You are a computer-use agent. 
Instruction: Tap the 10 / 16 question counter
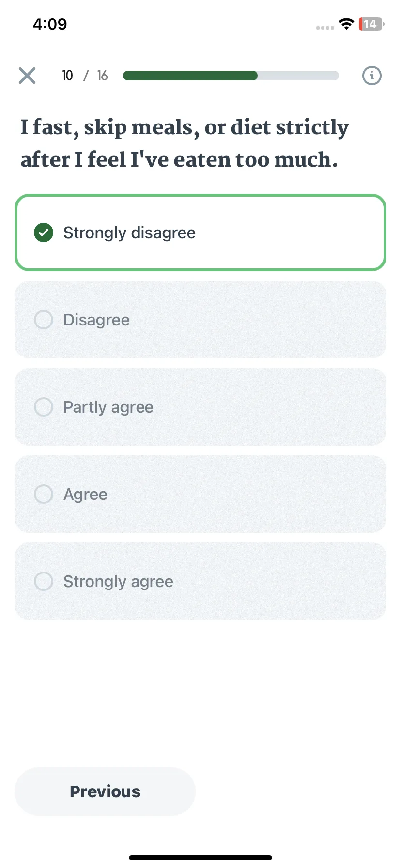click(x=85, y=76)
